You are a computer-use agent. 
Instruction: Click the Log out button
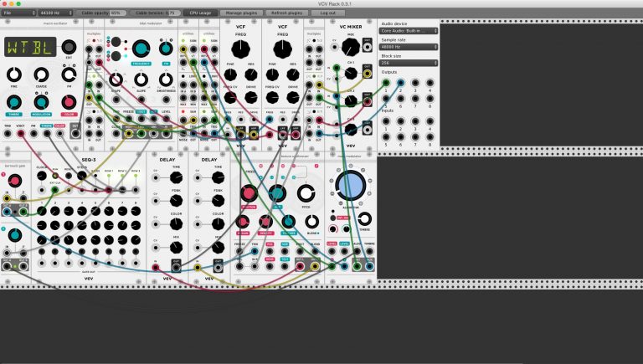(x=327, y=13)
